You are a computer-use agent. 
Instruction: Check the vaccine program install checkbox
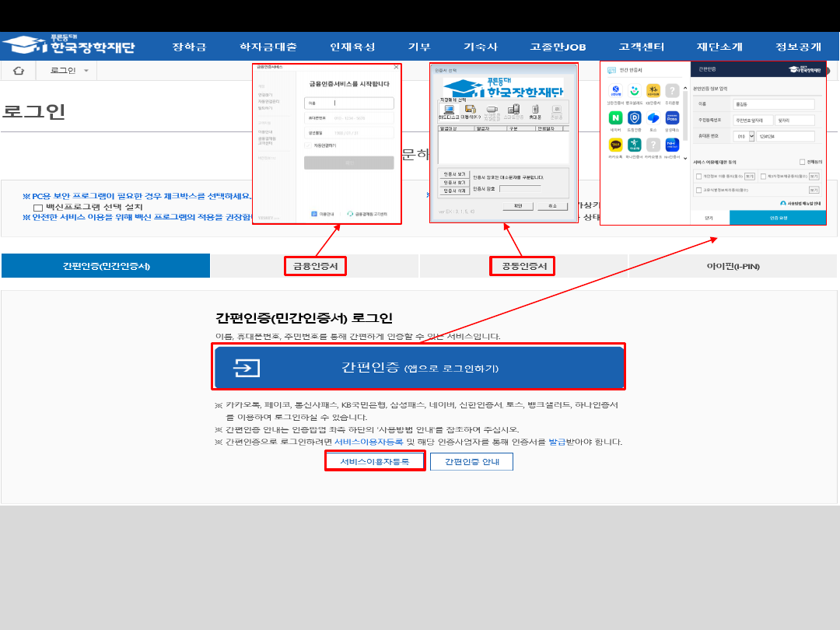[x=37, y=208]
